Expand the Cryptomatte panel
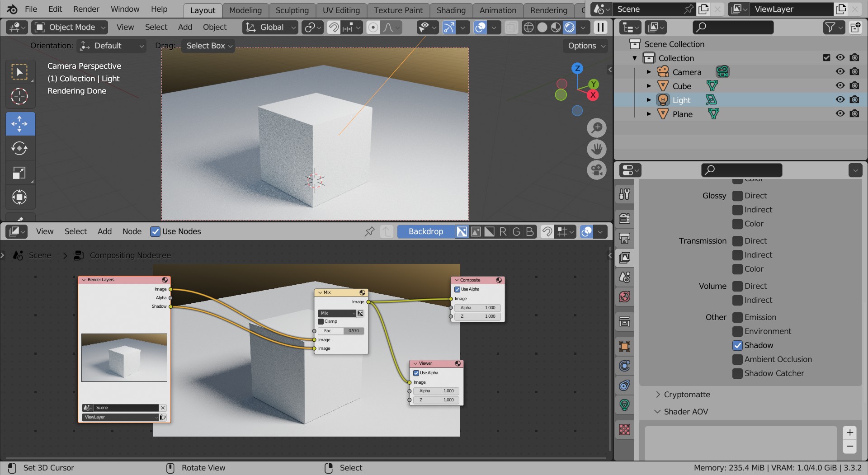Image resolution: width=868 pixels, height=475 pixels. coord(658,395)
